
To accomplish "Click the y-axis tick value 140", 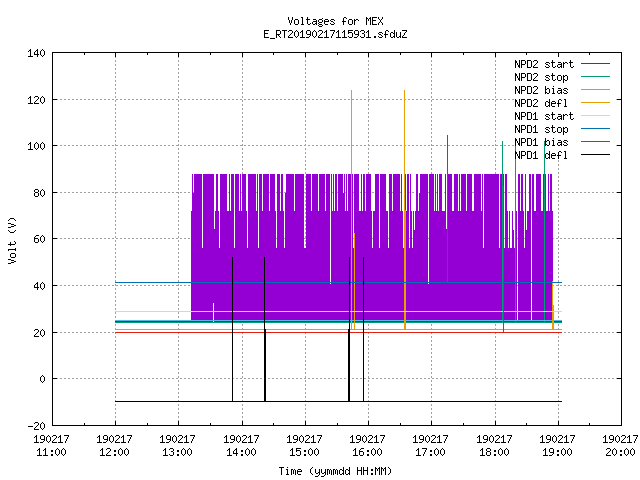I will click(x=36, y=53).
